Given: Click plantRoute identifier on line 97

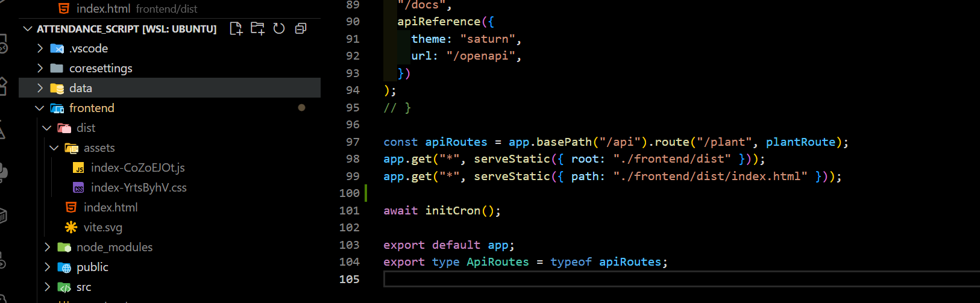Looking at the screenshot, I should click(800, 142).
